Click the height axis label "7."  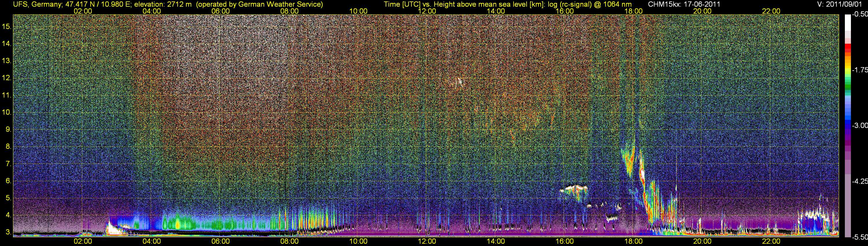(x=8, y=164)
